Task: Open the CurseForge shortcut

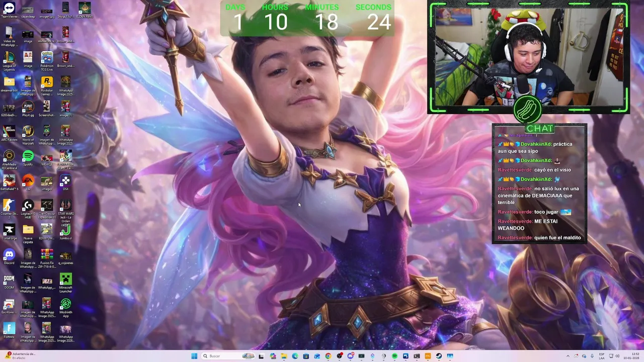Action: tap(9, 232)
